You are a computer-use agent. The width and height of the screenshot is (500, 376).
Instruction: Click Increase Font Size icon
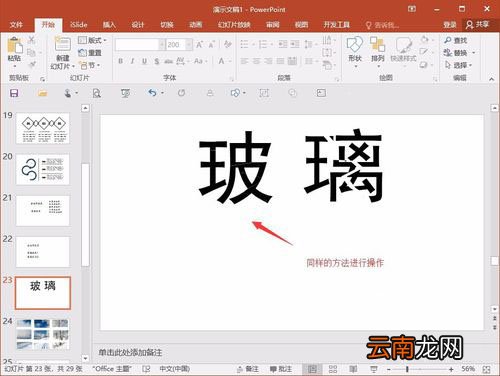point(199,44)
